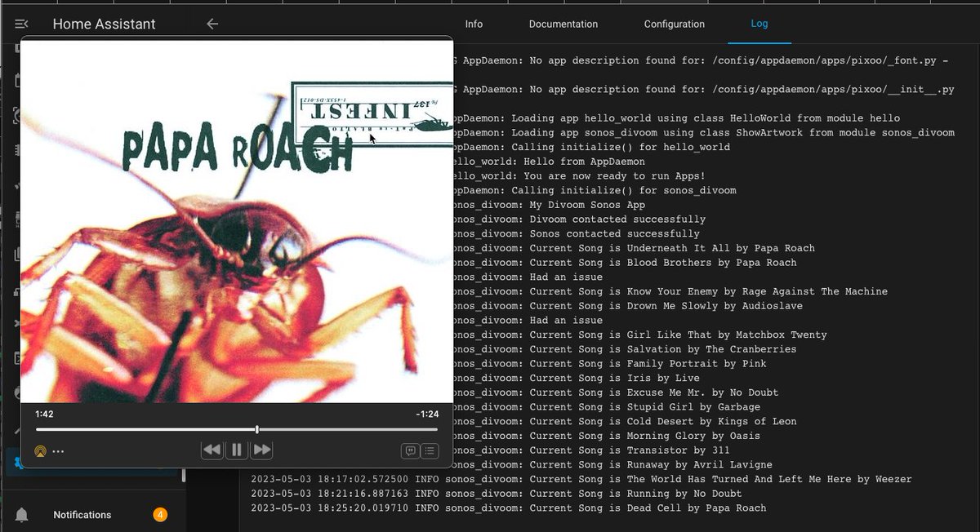Viewport: 980px width, 532px height.
Task: Select log line 'Girl Like That by Matchbox Twenty'
Action: coord(640,335)
